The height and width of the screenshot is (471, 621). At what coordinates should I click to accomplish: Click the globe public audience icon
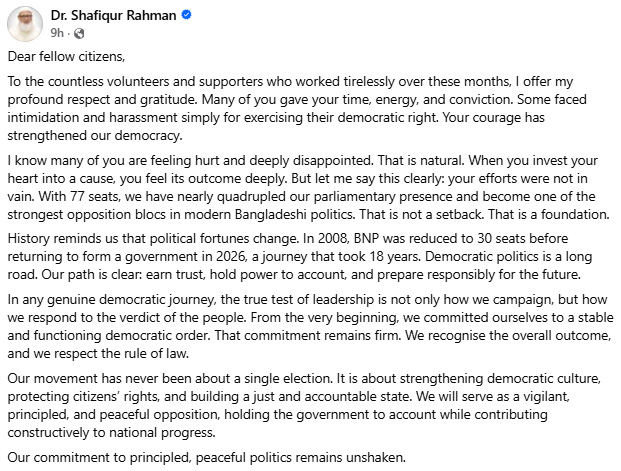(x=78, y=33)
